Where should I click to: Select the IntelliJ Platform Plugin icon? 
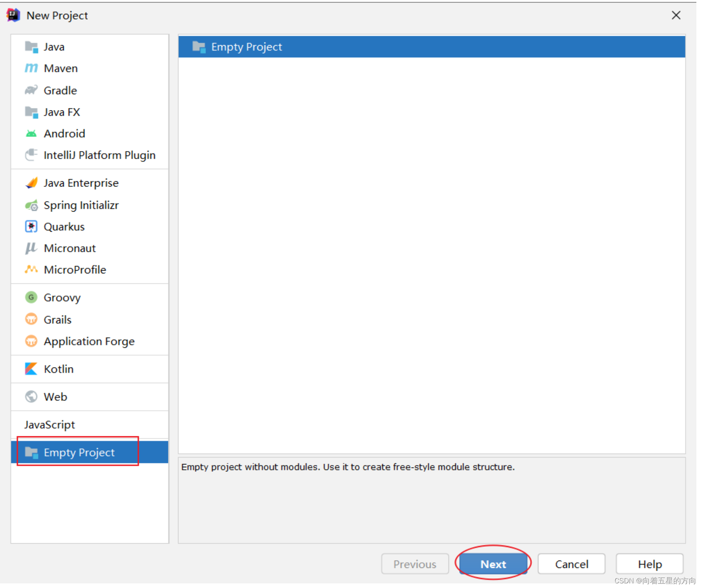click(31, 155)
